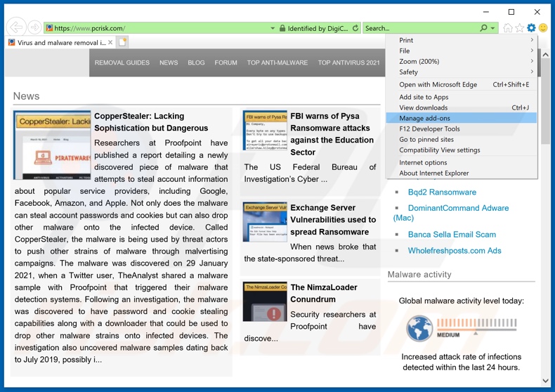Open Favorites star icon
Screen dimensions: 555x392
click(519, 28)
